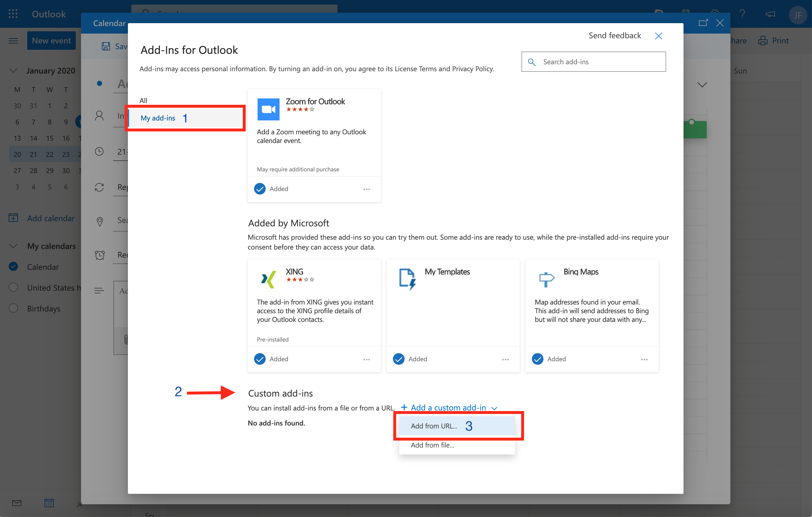Uncheck the Calendar checkbox in My calendars
812x517 pixels.
coord(13,266)
